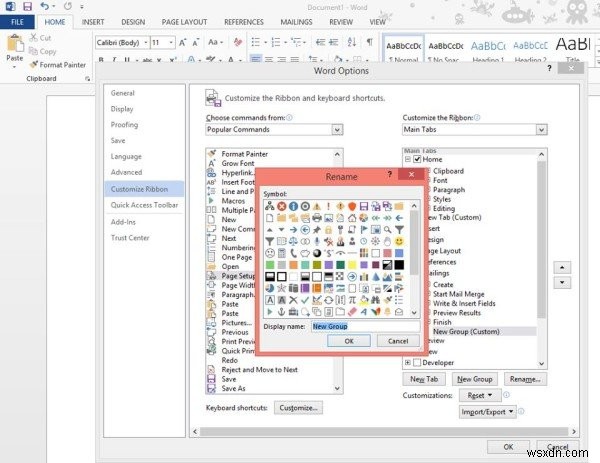Select the open envelope symbol

tap(399, 312)
